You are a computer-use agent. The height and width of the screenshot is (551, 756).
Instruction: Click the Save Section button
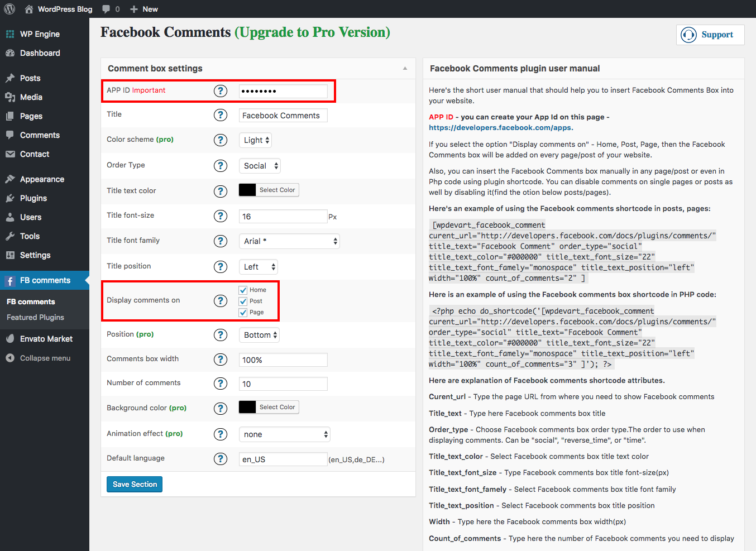click(135, 484)
